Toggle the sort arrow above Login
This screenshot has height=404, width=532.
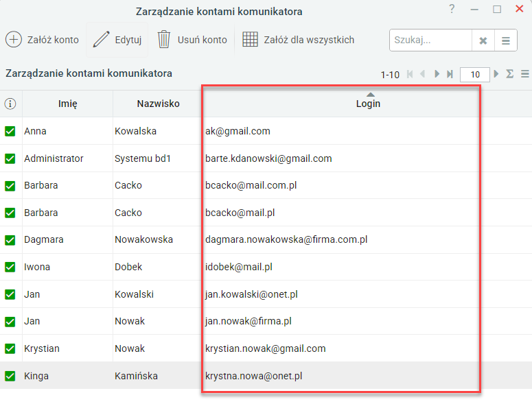coord(371,95)
